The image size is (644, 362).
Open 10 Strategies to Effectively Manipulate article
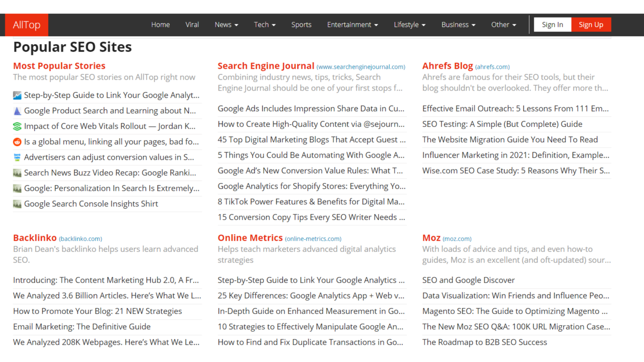click(311, 327)
